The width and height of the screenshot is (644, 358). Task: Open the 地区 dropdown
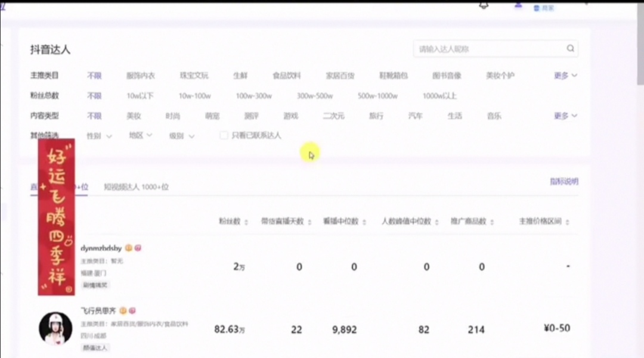point(141,135)
